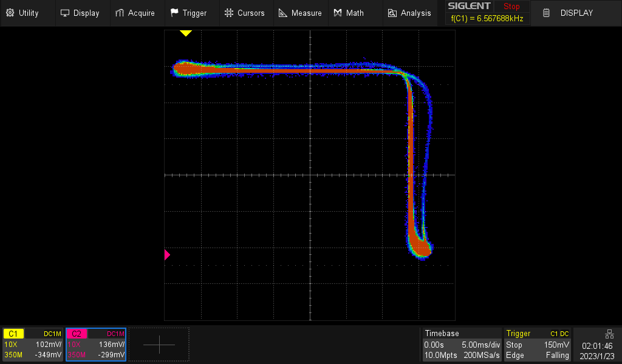Open the Display menu
Viewport: 622px width, 364px height.
80,13
